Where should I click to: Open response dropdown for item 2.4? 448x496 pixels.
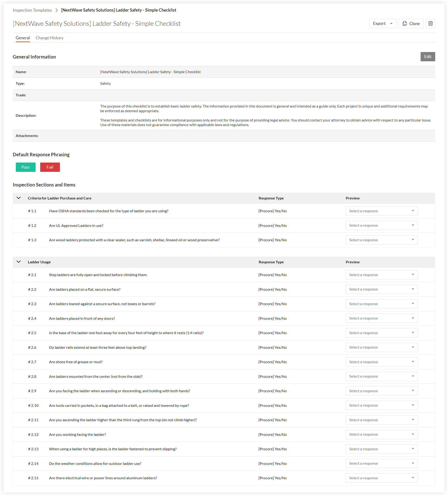381,318
